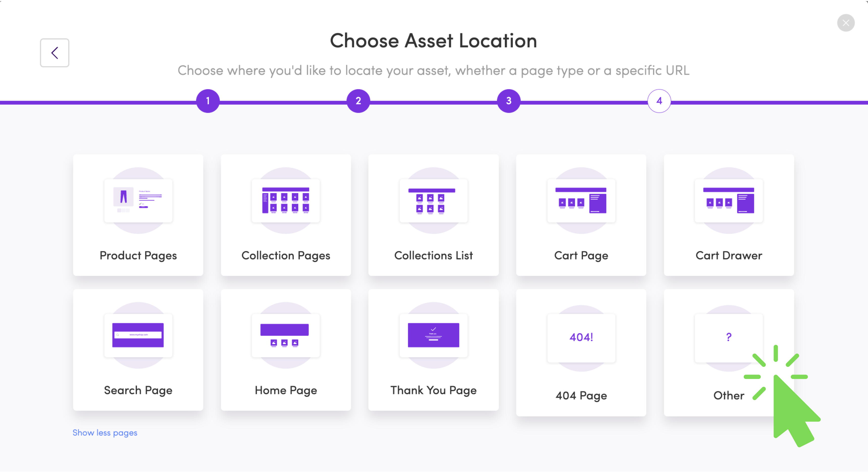
Task: Go to step 3 circle
Action: (509, 101)
